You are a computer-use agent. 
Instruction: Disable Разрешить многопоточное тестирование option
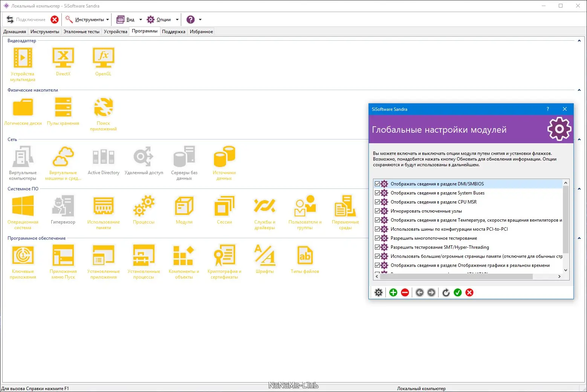click(377, 238)
